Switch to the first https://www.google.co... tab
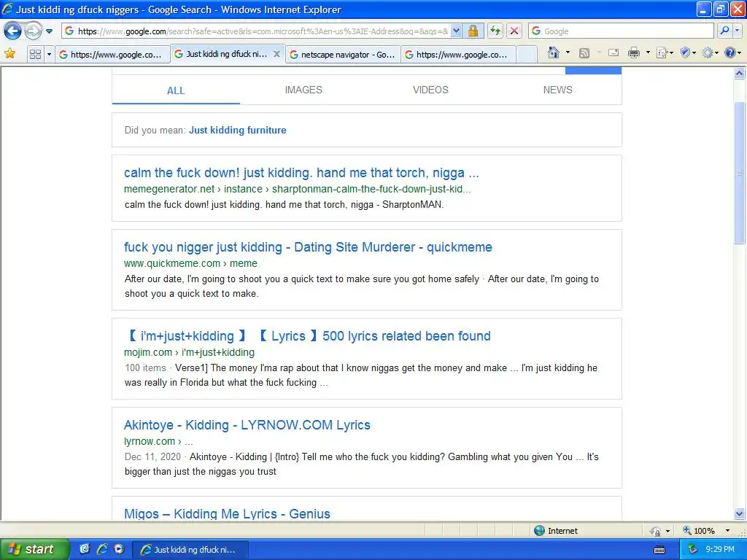This screenshot has width=747, height=560. [112, 54]
